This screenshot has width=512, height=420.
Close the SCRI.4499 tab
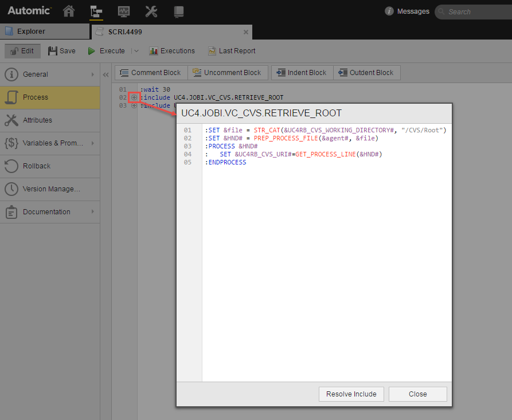tap(246, 32)
